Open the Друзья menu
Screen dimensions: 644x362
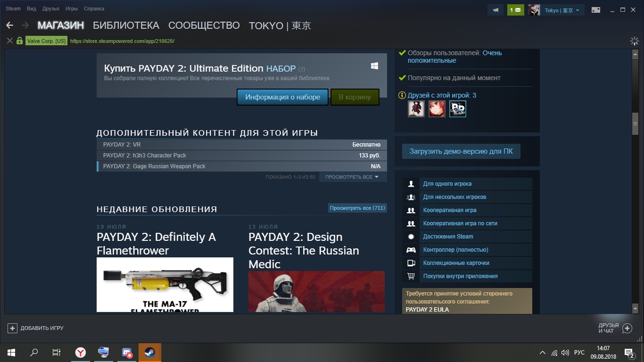click(x=51, y=9)
